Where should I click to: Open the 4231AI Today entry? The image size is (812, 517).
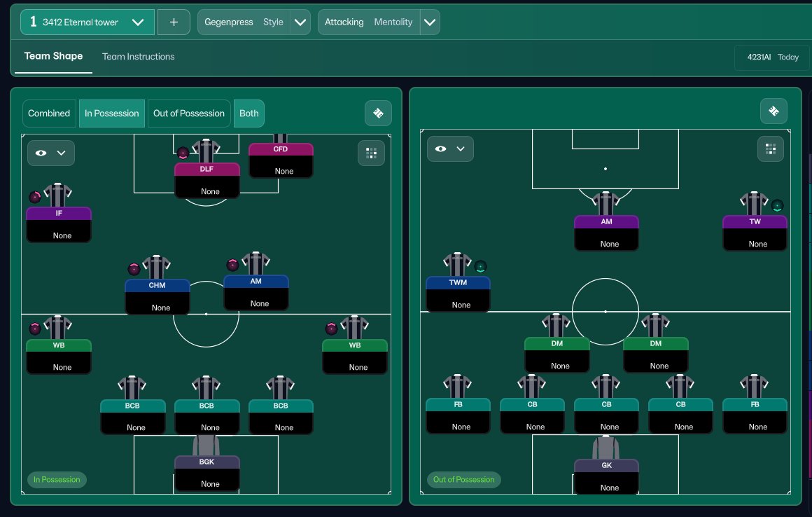[773, 57]
